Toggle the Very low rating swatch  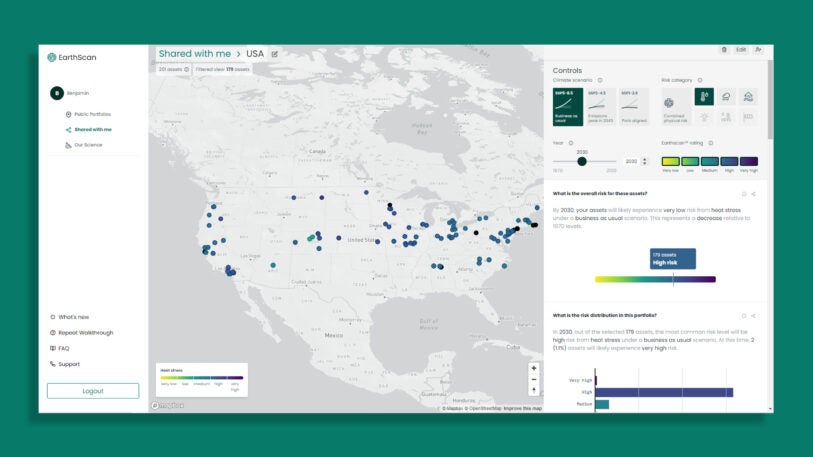[670, 161]
